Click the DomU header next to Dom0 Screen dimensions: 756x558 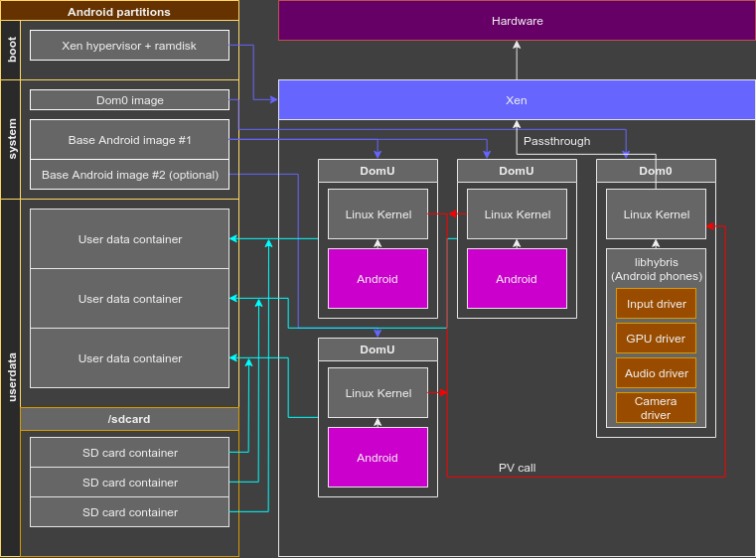click(x=517, y=171)
